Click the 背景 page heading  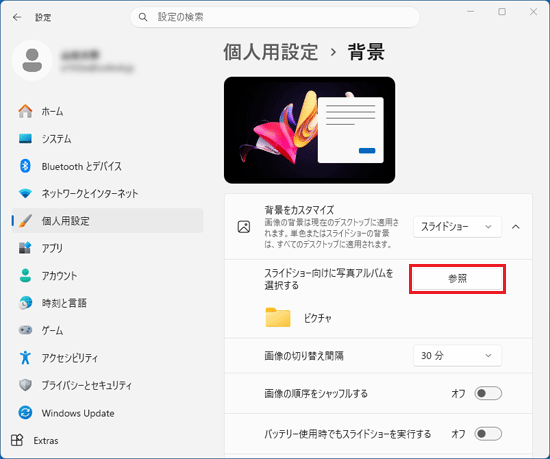(x=366, y=52)
